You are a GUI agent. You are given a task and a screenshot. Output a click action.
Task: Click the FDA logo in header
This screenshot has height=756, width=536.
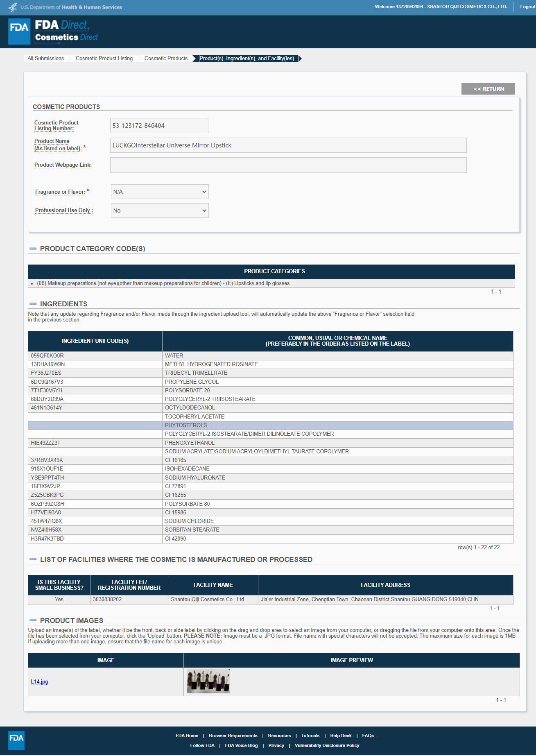(x=19, y=31)
